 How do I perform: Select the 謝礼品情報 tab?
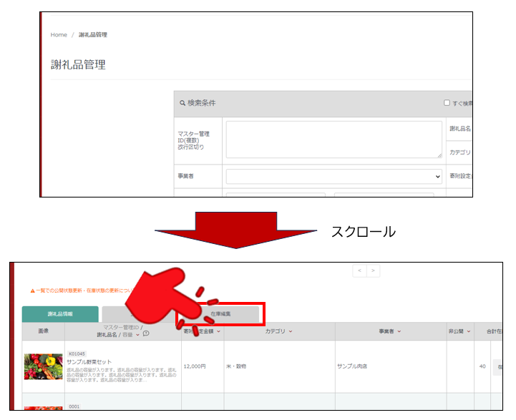60,314
